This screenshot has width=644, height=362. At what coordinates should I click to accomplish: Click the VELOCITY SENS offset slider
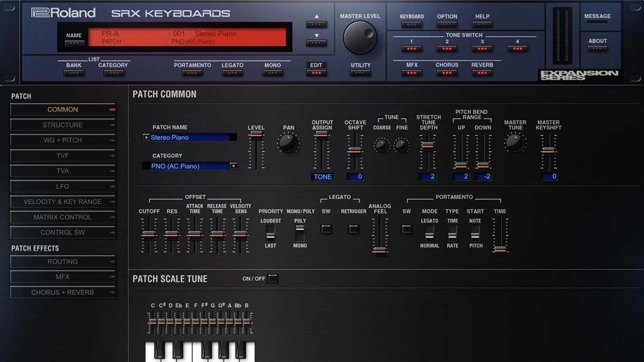pos(240,235)
